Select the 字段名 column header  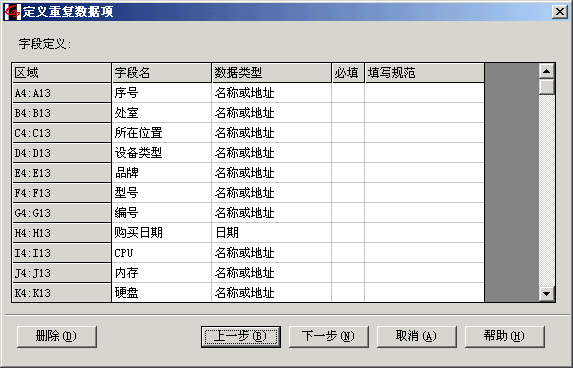pos(162,73)
